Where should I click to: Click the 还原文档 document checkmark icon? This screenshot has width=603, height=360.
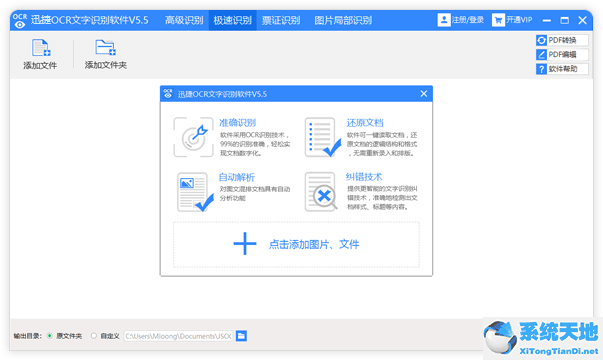(x=322, y=137)
